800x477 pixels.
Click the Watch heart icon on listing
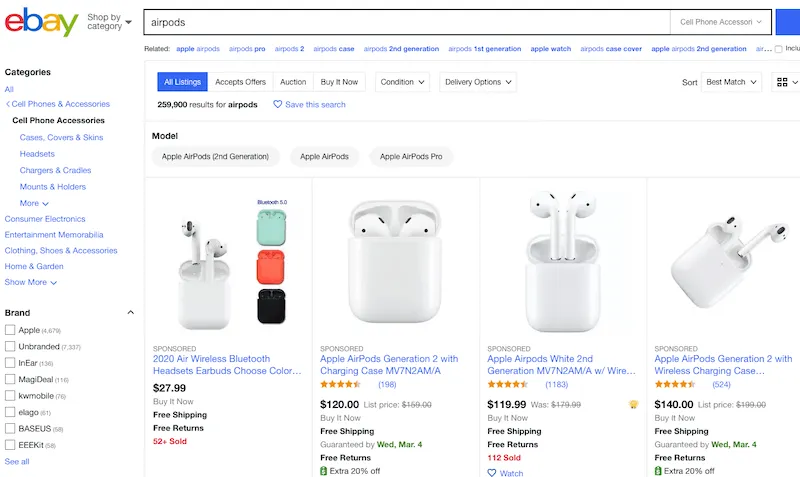coord(492,473)
